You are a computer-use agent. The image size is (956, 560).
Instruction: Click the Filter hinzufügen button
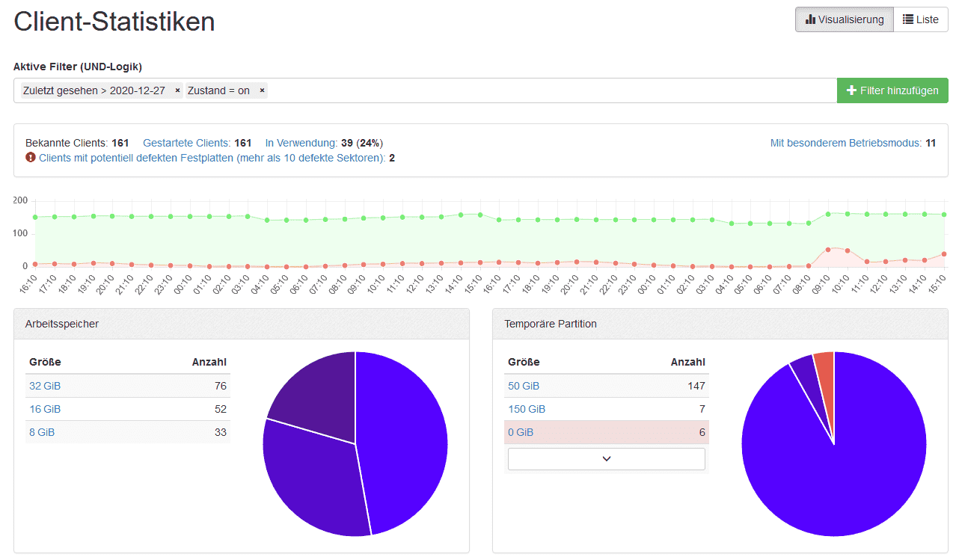(892, 90)
